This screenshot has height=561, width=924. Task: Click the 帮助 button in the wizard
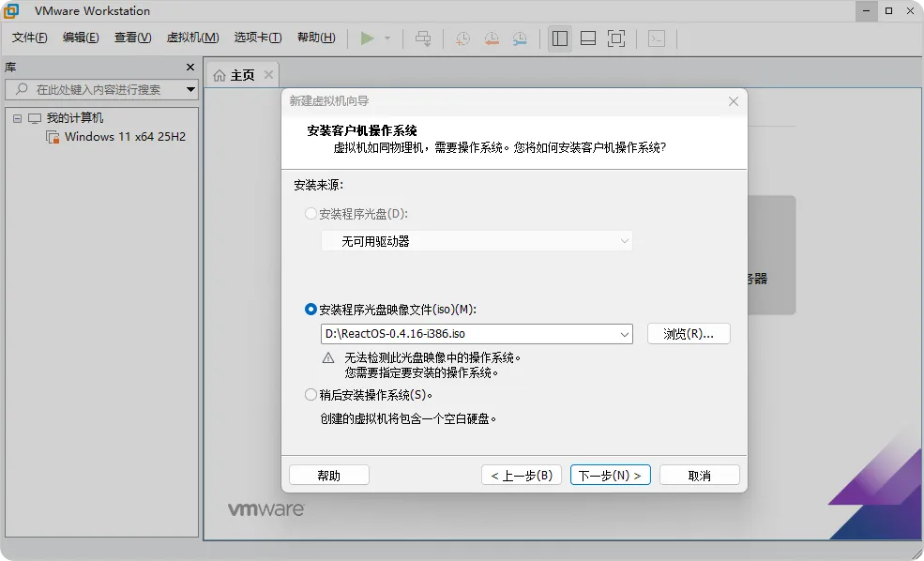tap(329, 475)
